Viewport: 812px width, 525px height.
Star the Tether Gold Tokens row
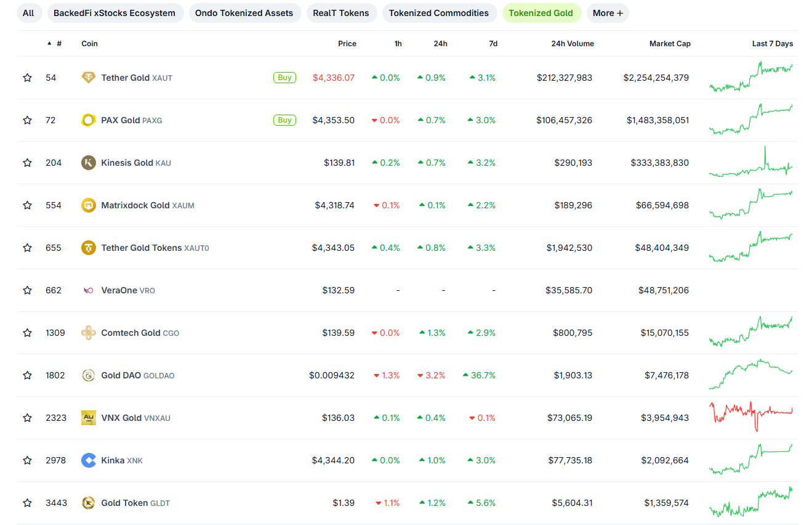point(27,248)
